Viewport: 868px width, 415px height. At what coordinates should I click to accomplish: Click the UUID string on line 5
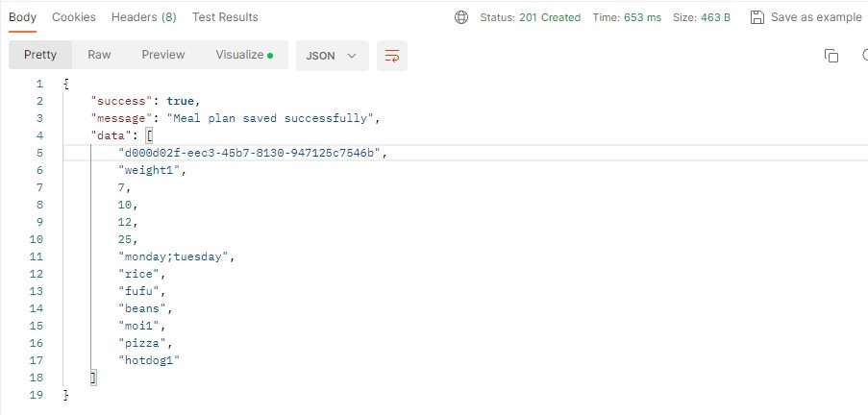coord(251,153)
